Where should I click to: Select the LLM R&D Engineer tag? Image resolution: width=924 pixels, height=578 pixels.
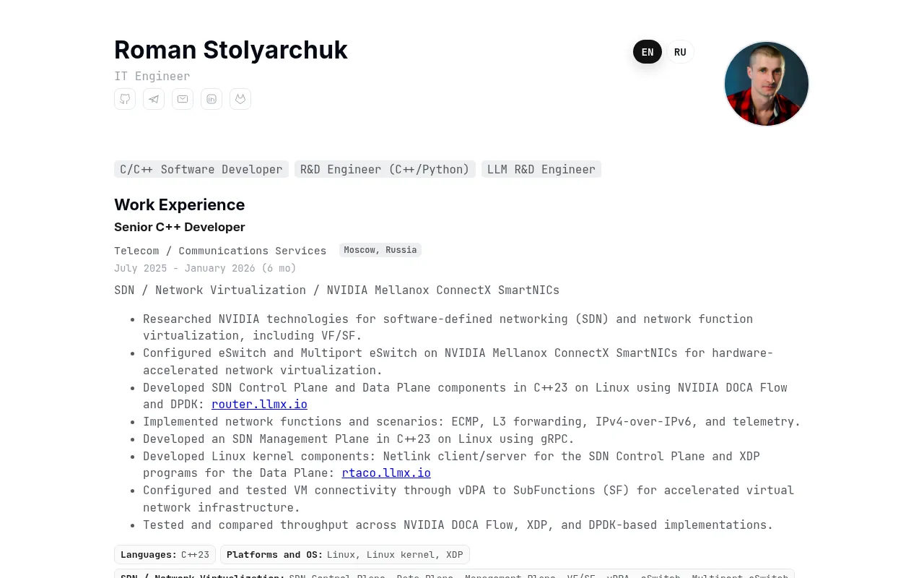click(541, 169)
